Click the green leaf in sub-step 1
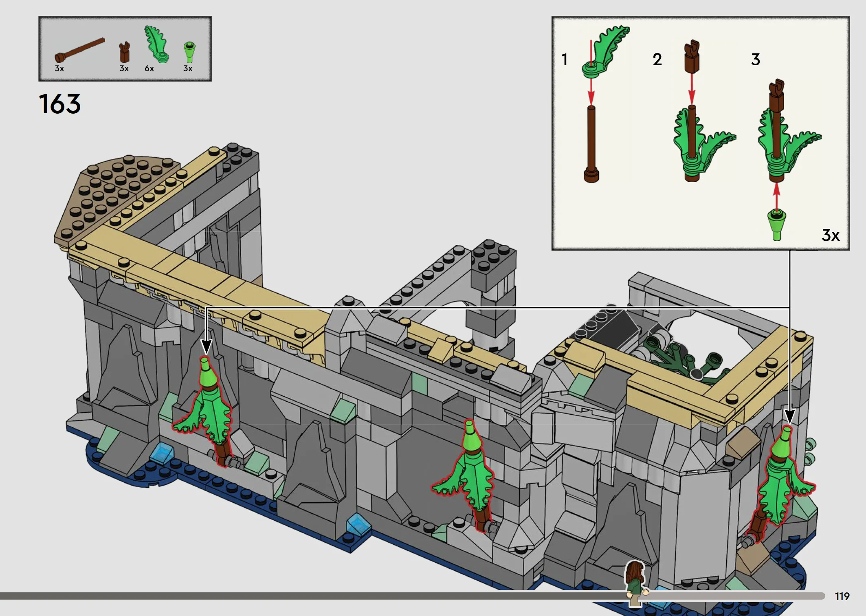The image size is (866, 616). coord(606,52)
